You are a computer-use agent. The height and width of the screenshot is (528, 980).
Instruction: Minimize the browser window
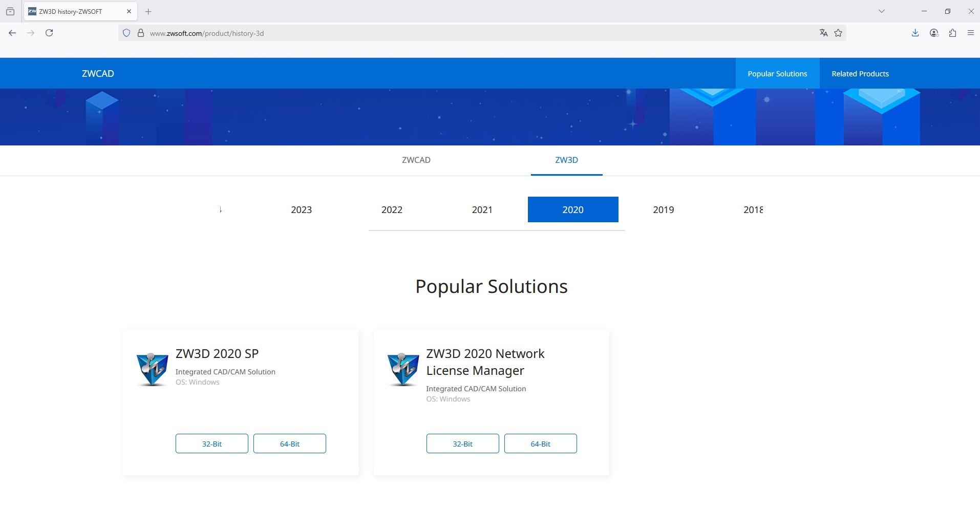[x=924, y=11]
